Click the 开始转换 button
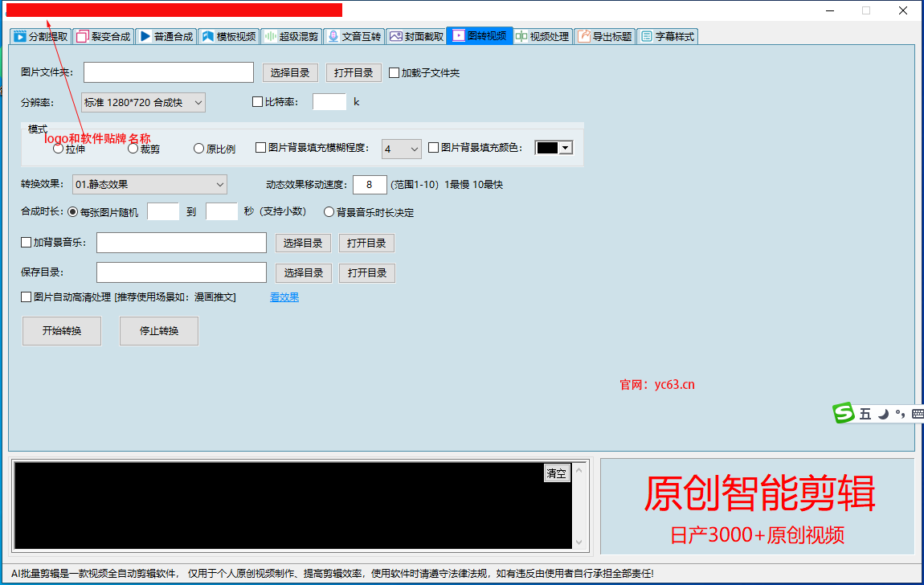Image resolution: width=924 pixels, height=585 pixels. pyautogui.click(x=62, y=330)
